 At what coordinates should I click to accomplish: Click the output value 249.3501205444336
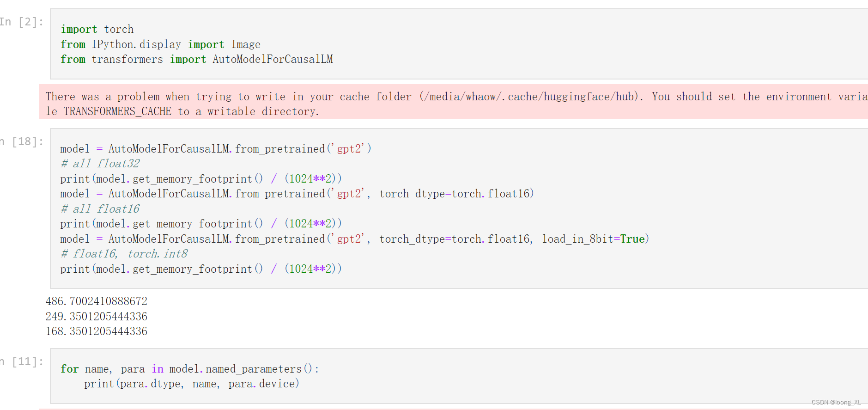point(97,317)
